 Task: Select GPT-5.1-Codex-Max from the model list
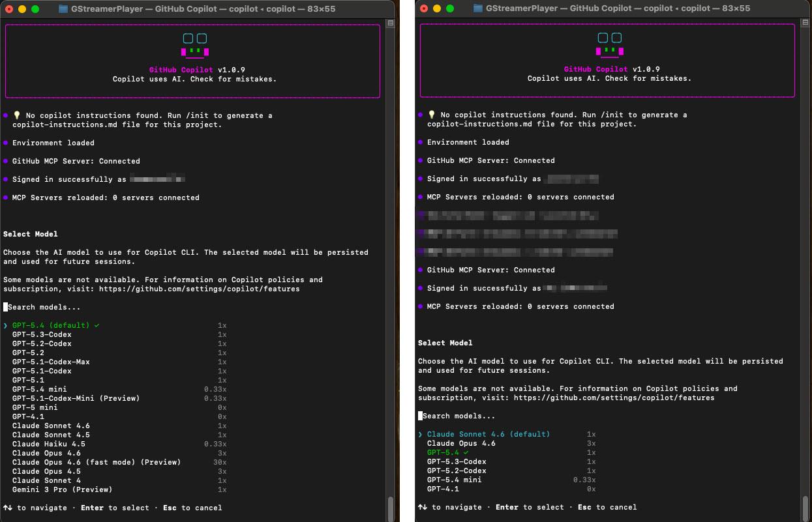51,362
